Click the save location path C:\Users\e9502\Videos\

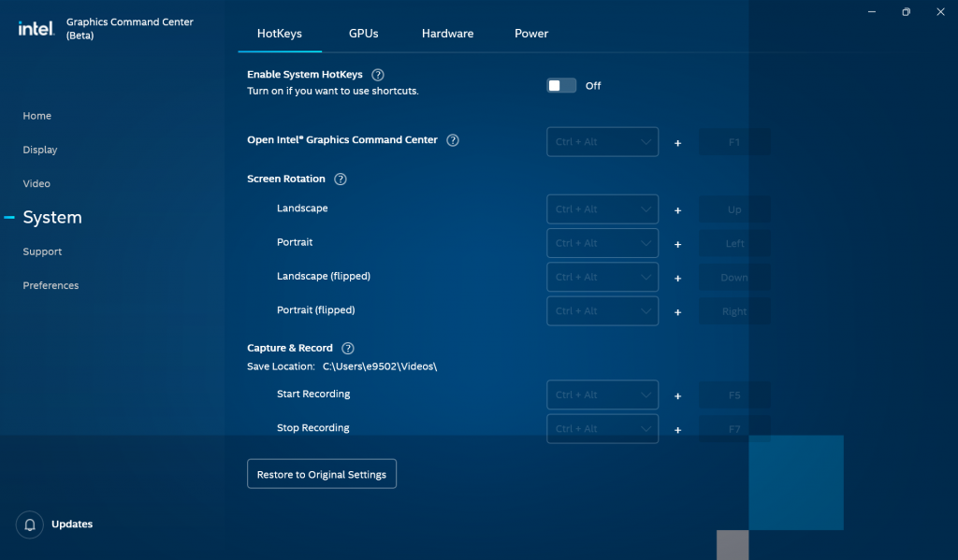coord(380,366)
